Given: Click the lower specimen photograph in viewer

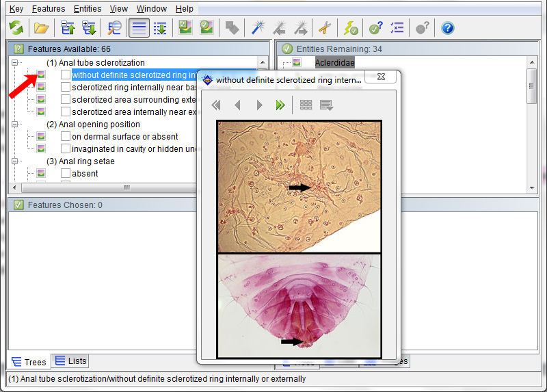Looking at the screenshot, I should coord(299,304).
